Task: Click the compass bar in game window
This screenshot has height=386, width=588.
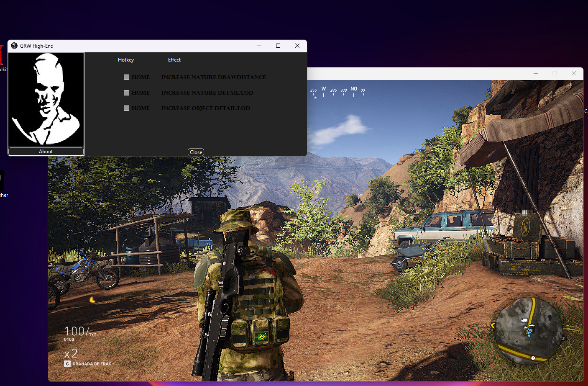Action: pos(338,92)
